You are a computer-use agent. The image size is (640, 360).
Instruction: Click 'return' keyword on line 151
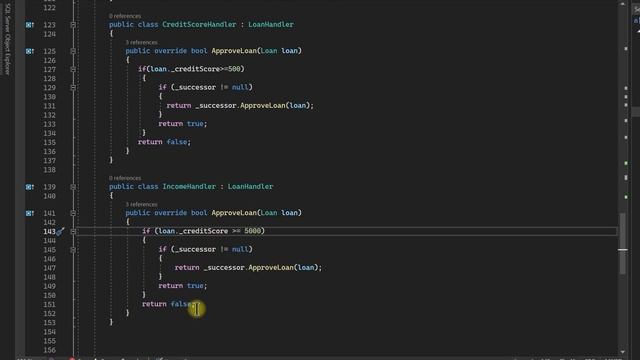pyautogui.click(x=154, y=304)
